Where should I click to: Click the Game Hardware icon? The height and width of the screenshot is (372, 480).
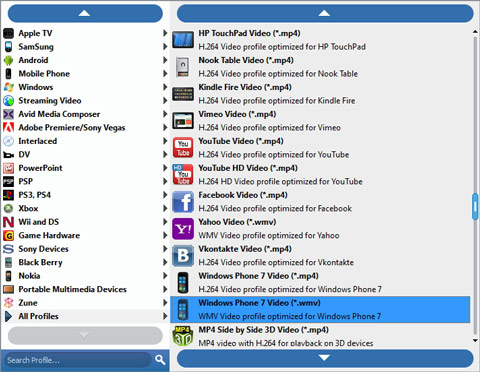[x=8, y=235]
